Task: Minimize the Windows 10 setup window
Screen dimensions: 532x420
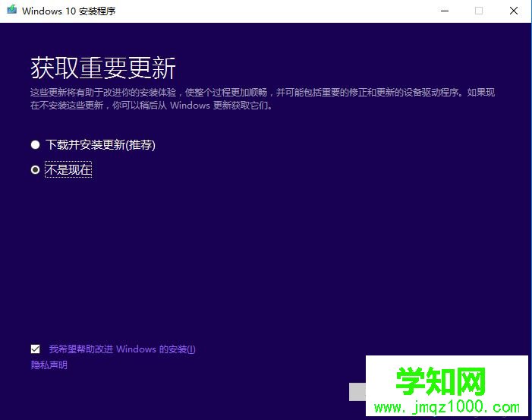Action: [x=445, y=11]
